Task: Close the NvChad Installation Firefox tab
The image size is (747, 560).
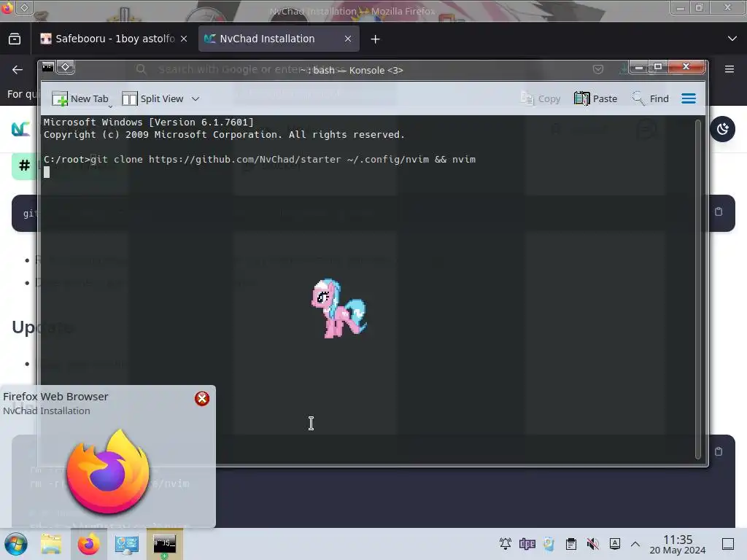Action: [x=348, y=39]
